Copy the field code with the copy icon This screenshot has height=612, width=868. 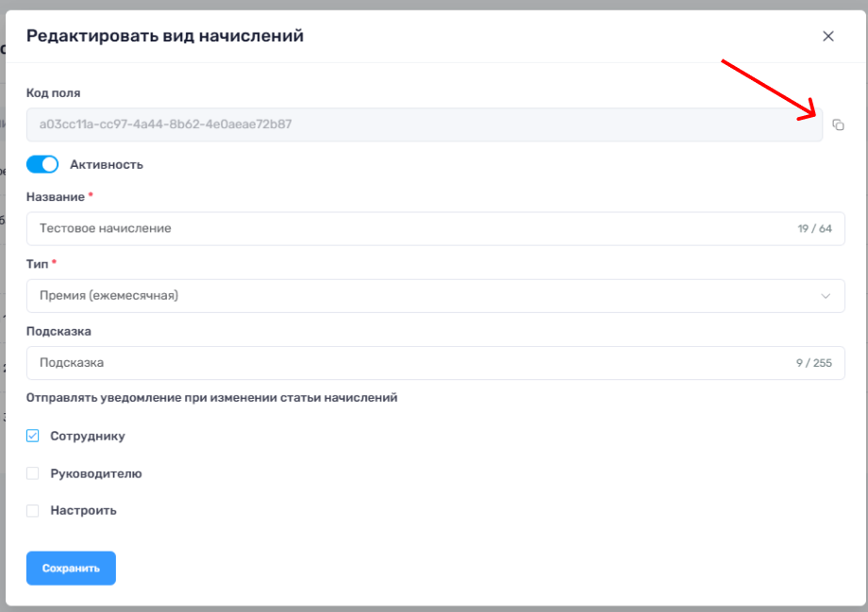(838, 124)
